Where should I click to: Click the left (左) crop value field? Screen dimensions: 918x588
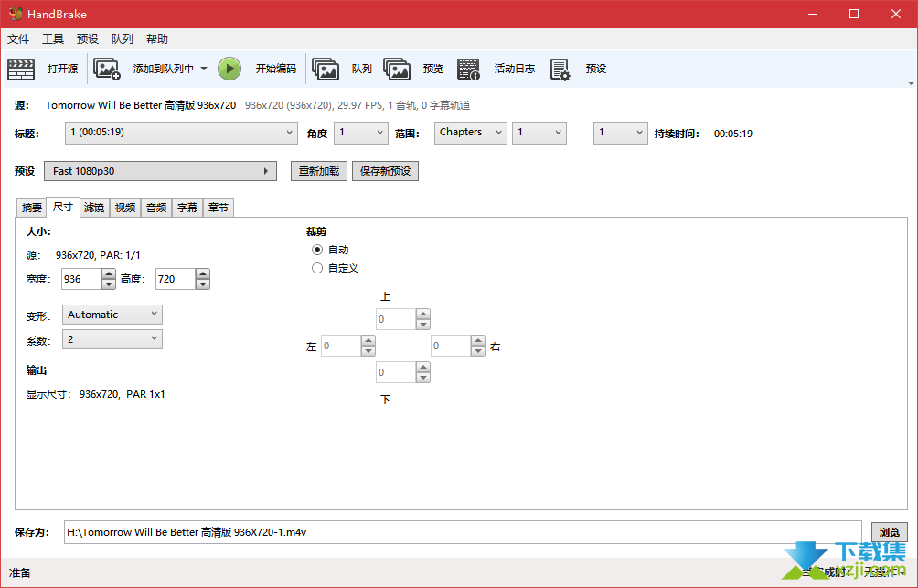pos(341,346)
